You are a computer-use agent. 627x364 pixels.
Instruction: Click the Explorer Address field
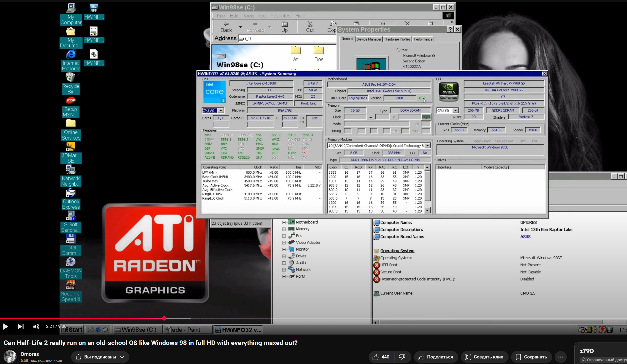[x=287, y=39]
